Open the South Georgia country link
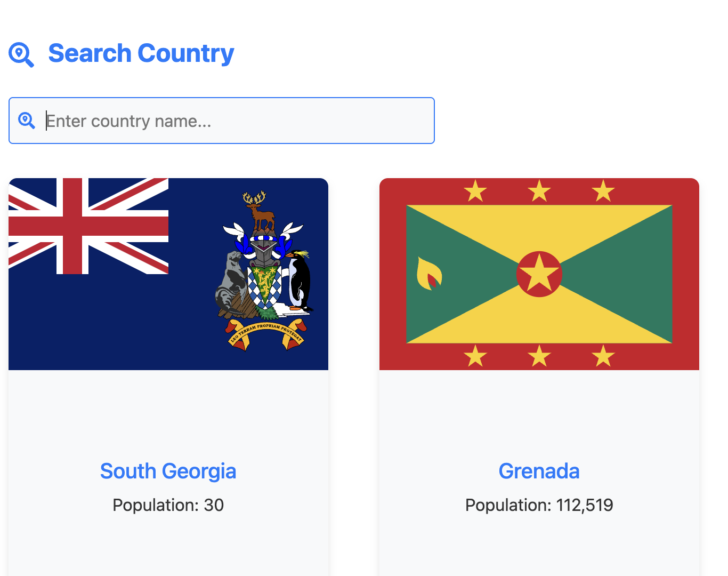 [x=168, y=471]
